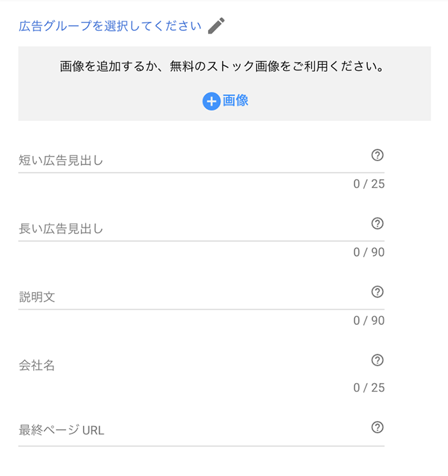The height and width of the screenshot is (476, 448).
Task: Click the 0 / 90 counter under 説明文
Action: pos(369,321)
